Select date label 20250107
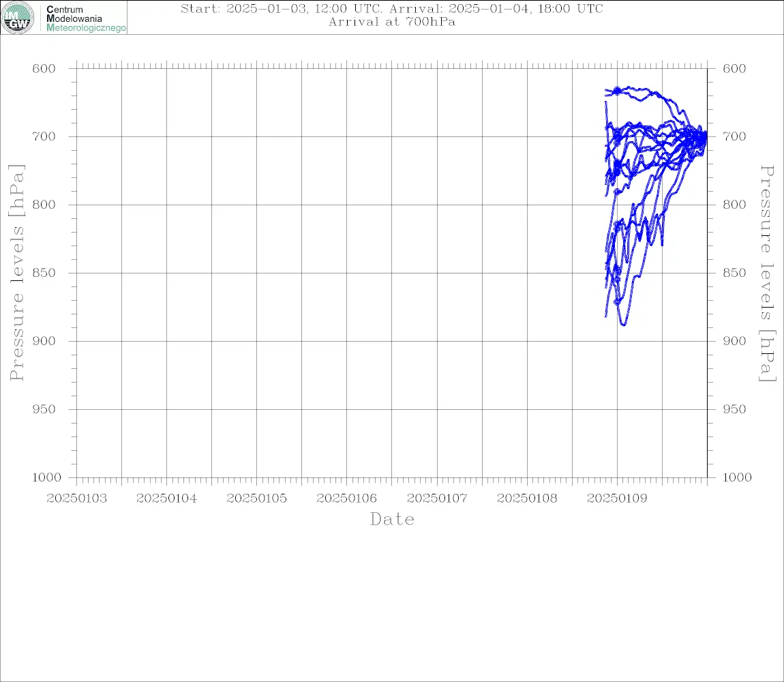 437,499
